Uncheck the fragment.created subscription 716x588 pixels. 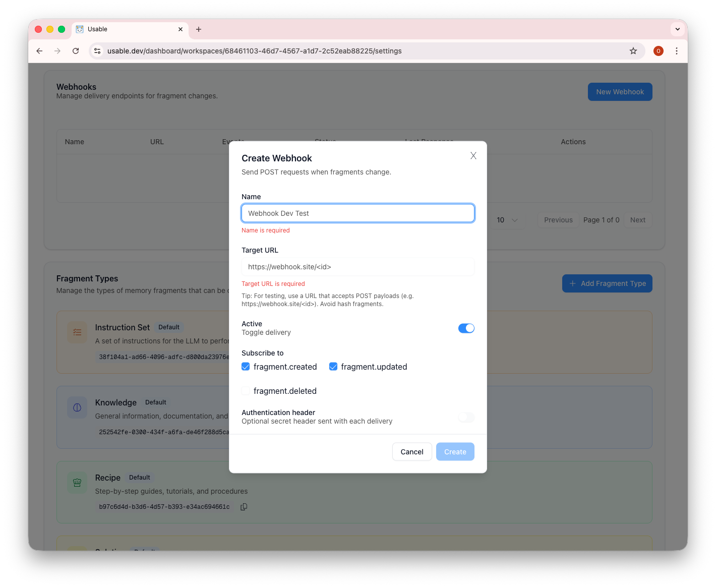click(246, 367)
